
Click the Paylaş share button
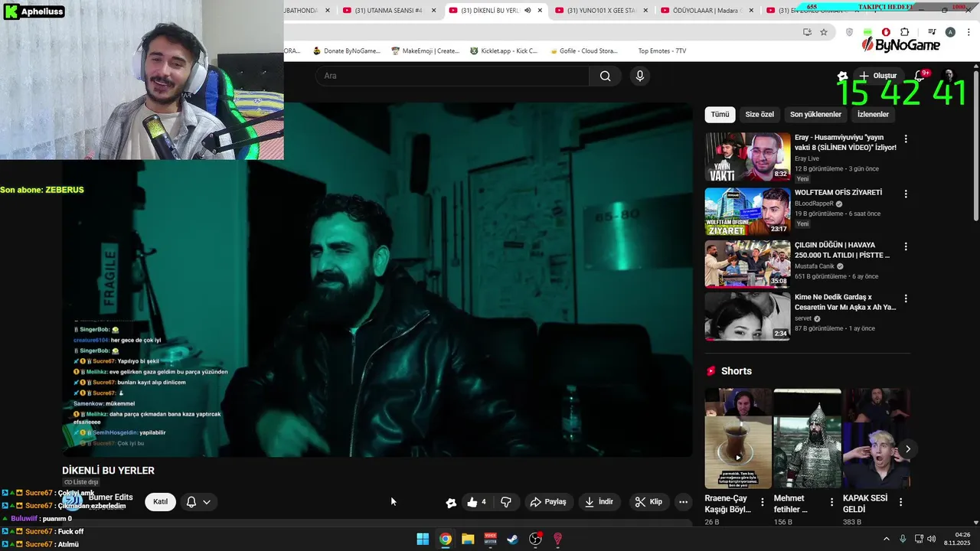point(548,502)
